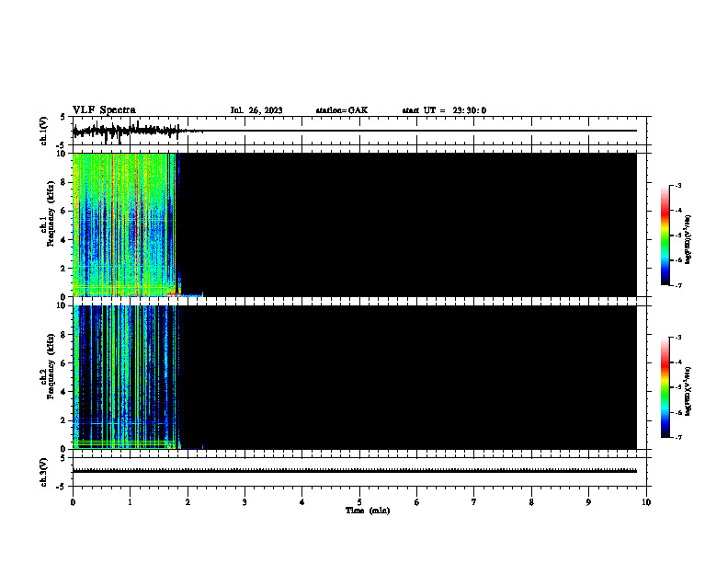The height and width of the screenshot is (563, 728).
Task: Click the "start UT = 23:30:0" header text
Action: click(x=444, y=110)
